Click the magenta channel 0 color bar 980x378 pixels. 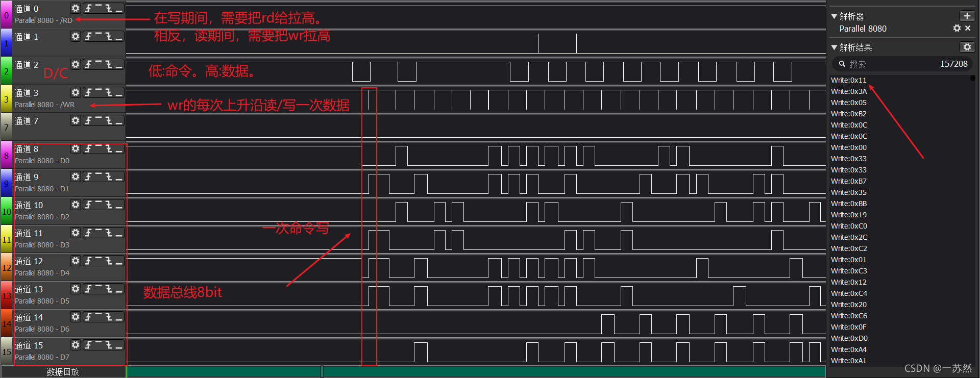coord(6,14)
